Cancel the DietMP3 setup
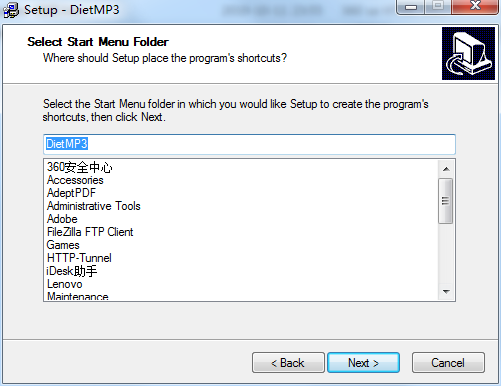The width and height of the screenshot is (501, 386). point(448,363)
